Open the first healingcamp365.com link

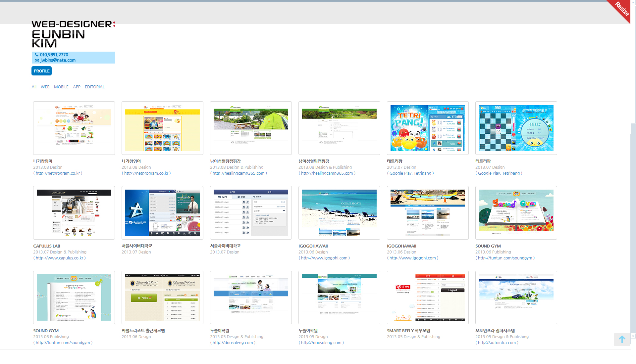[238, 173]
